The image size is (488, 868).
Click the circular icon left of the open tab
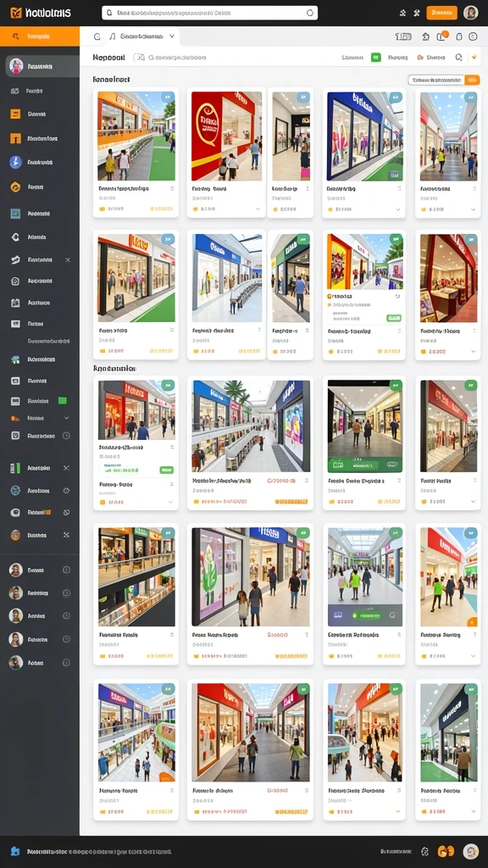coord(97,36)
